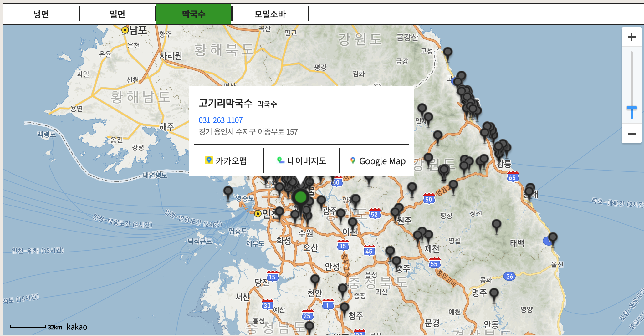Select the green active map marker
This screenshot has width=644, height=336.
301,197
